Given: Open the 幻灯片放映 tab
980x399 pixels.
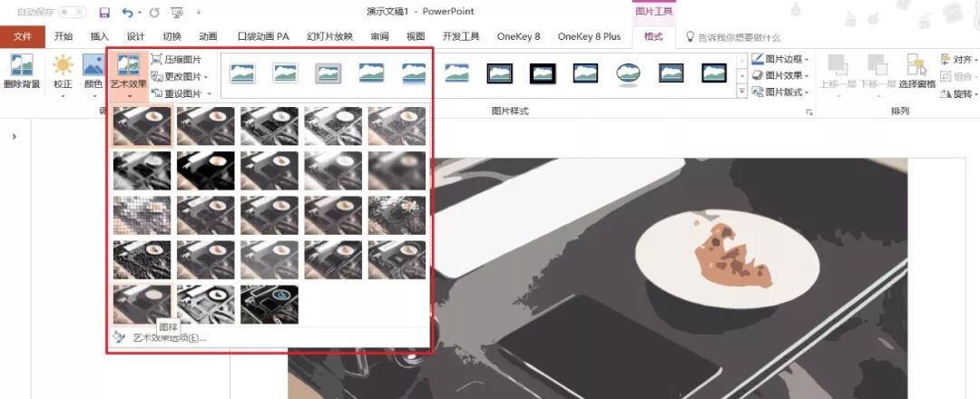Looking at the screenshot, I should (x=329, y=37).
